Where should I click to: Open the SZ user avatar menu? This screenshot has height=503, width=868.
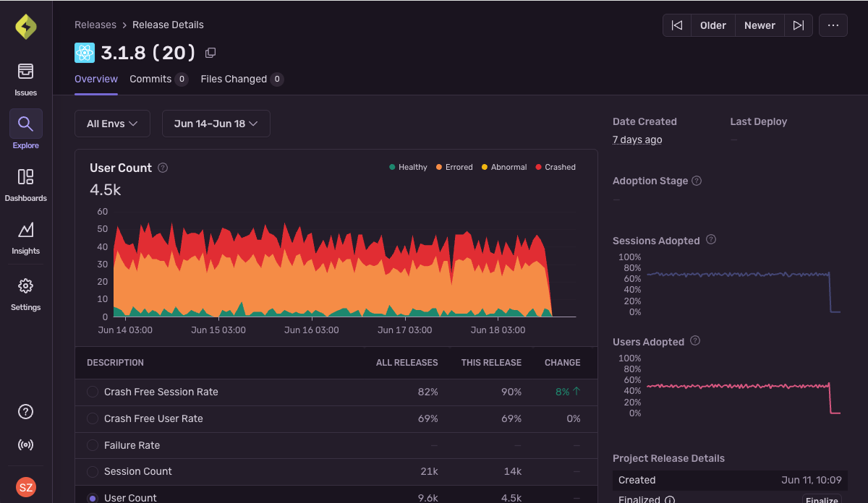pos(25,486)
